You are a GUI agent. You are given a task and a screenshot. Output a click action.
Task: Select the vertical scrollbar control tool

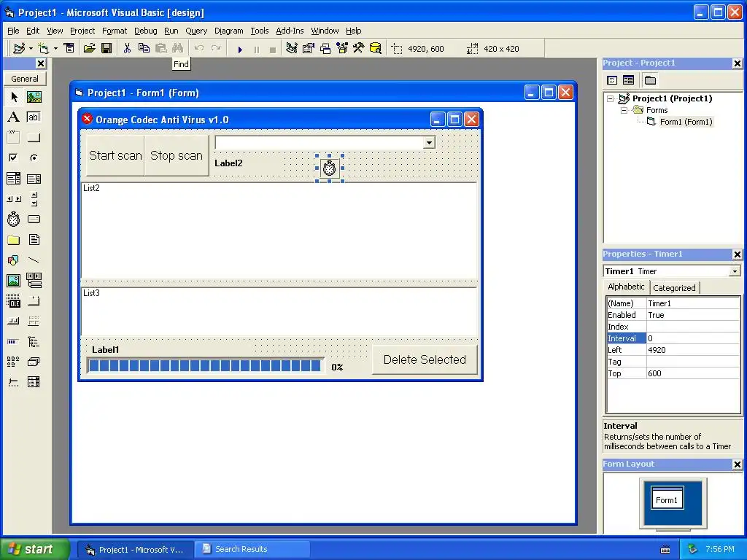(34, 199)
